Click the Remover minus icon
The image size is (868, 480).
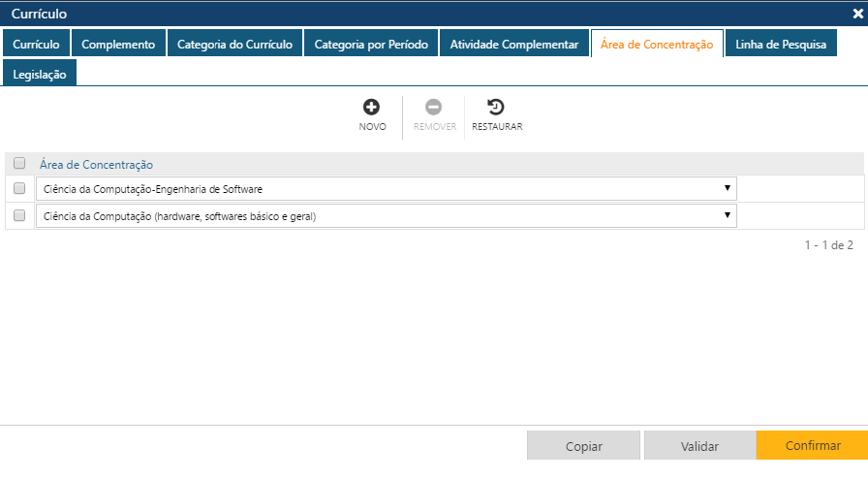tap(434, 108)
